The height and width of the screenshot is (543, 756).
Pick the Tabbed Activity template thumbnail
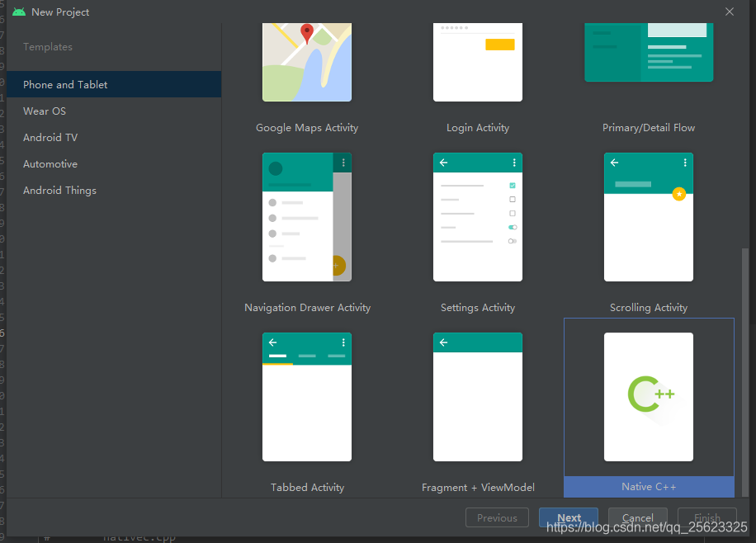pos(307,397)
